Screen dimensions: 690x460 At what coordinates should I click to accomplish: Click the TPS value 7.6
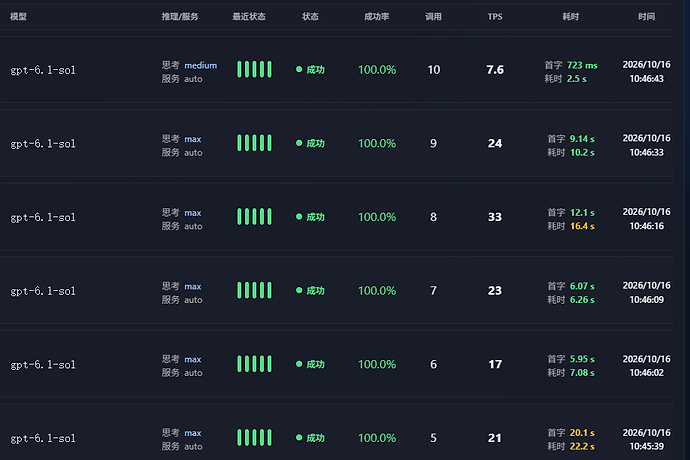pyautogui.click(x=495, y=70)
